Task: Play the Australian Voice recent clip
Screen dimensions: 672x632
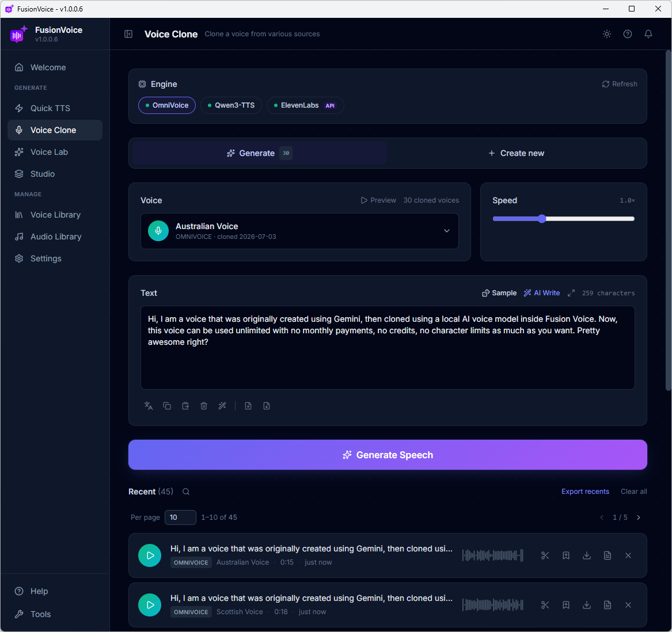Action: [x=150, y=555]
